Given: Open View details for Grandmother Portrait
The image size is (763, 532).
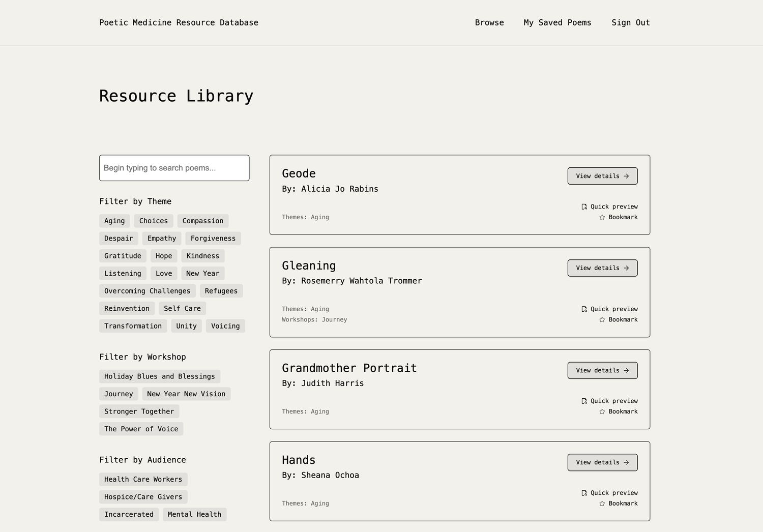Looking at the screenshot, I should tap(602, 370).
